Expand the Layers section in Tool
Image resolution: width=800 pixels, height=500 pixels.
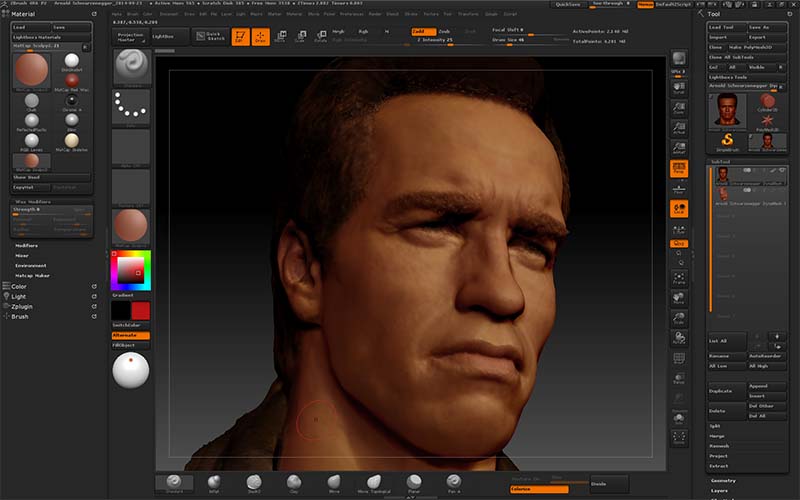coord(719,491)
